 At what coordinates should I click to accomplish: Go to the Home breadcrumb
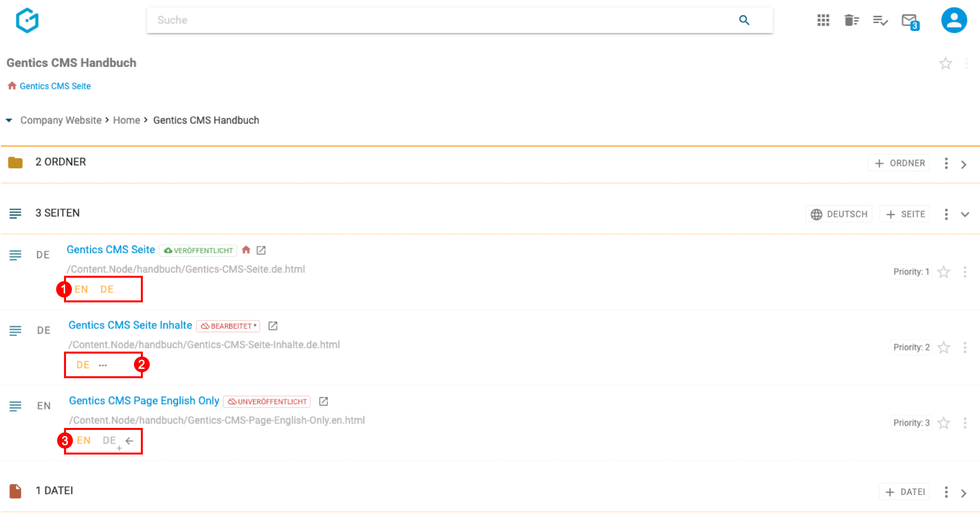click(x=127, y=120)
